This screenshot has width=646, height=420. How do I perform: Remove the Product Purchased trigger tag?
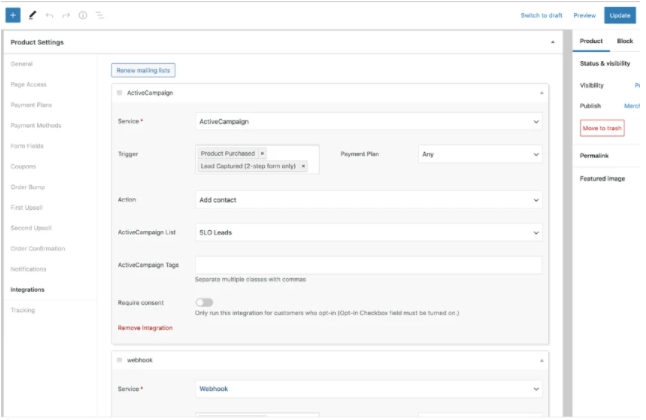pos(262,153)
